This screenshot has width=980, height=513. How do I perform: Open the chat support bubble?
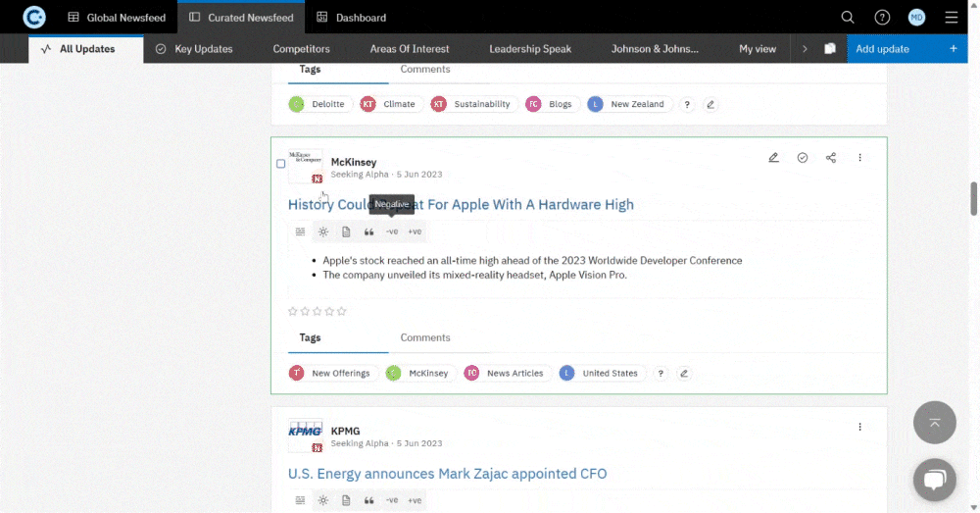[934, 480]
